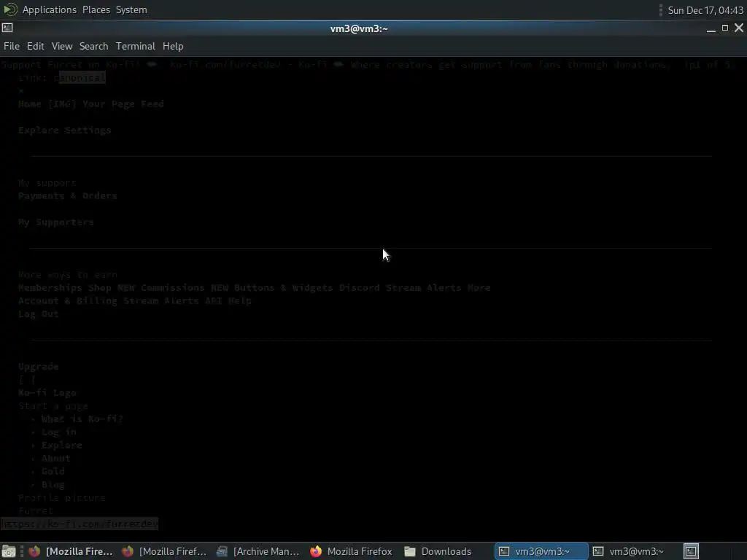This screenshot has width=747, height=560.
Task: Click the terminal window icon in title bar
Action: (7, 28)
